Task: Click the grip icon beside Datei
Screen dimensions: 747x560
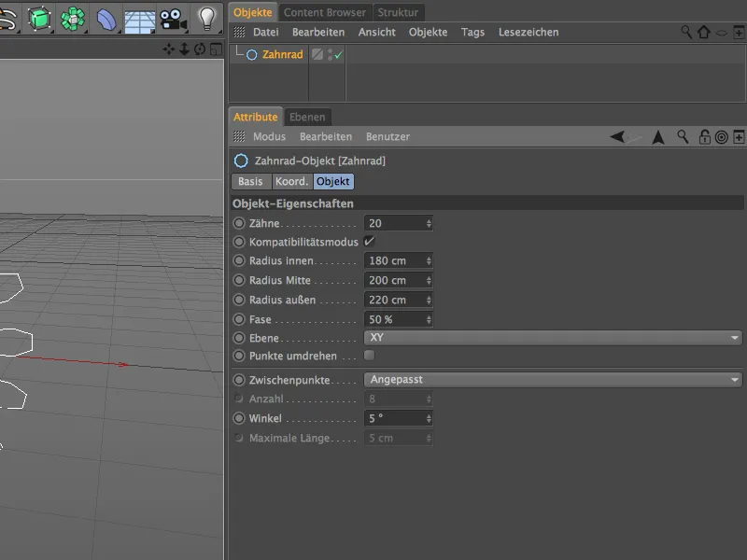Action: [239, 32]
